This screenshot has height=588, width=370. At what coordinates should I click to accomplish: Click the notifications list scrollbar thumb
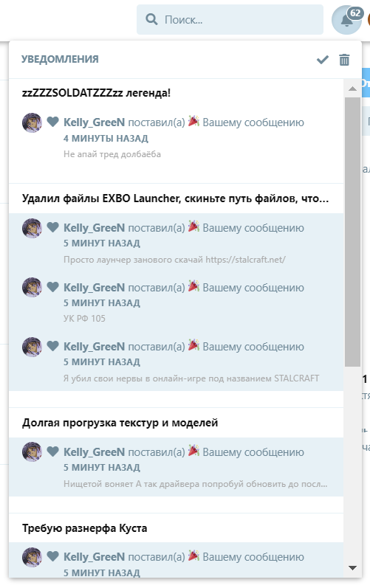coord(352,232)
